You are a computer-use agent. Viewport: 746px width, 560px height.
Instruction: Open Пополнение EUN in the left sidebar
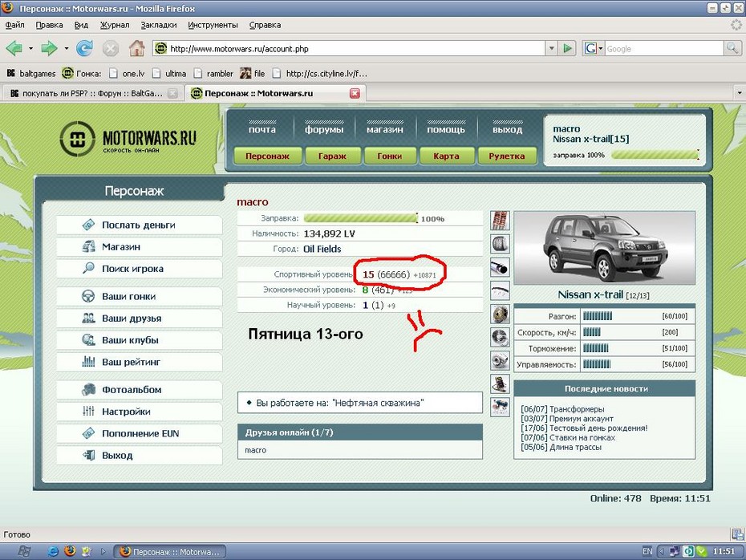[139, 433]
